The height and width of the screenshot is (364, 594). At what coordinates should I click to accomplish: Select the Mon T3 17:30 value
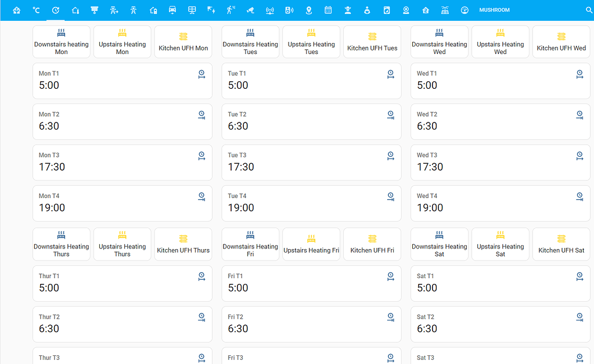coord(52,167)
